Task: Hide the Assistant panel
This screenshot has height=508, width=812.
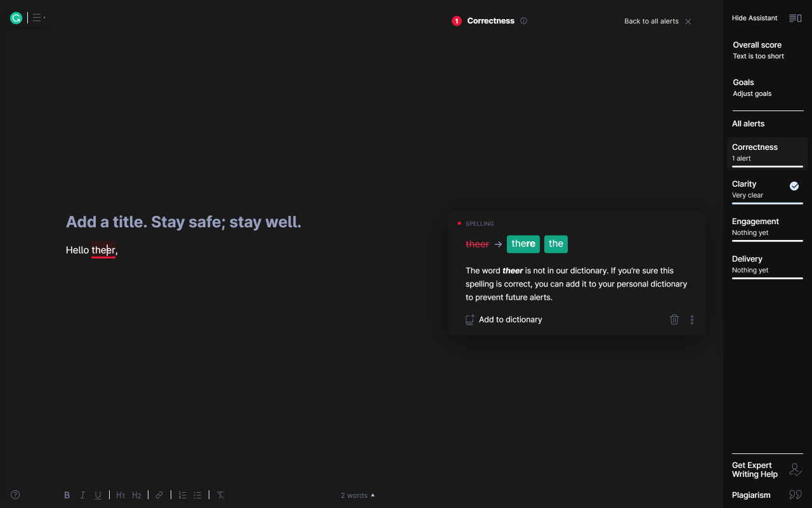Action: pos(754,18)
